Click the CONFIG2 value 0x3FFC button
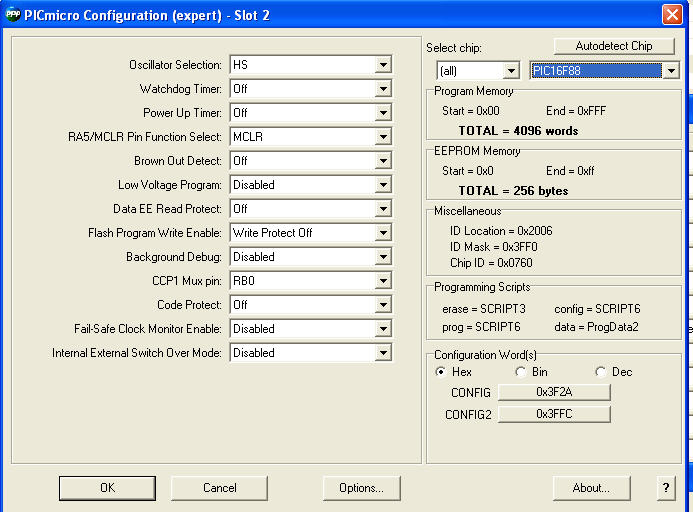 554,414
